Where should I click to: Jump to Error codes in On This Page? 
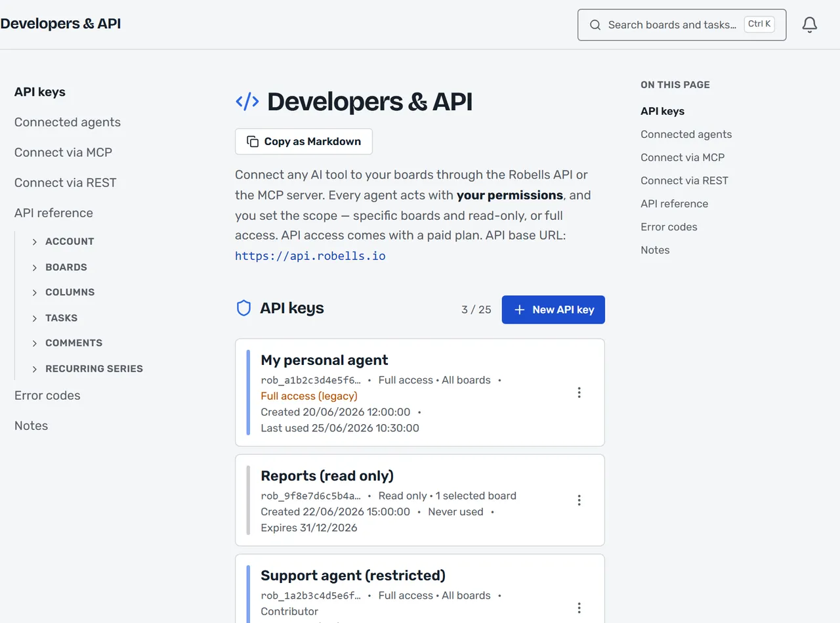tap(669, 226)
